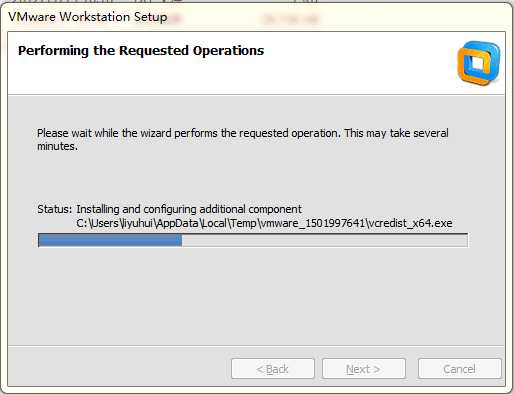This screenshot has height=394, width=514.
Task: Click the word minutes in wizard message
Action: click(x=57, y=146)
